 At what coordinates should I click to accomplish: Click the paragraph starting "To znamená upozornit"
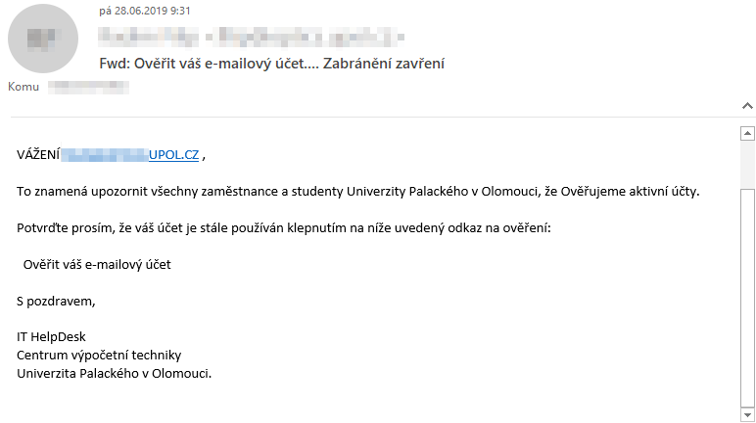[358, 191]
